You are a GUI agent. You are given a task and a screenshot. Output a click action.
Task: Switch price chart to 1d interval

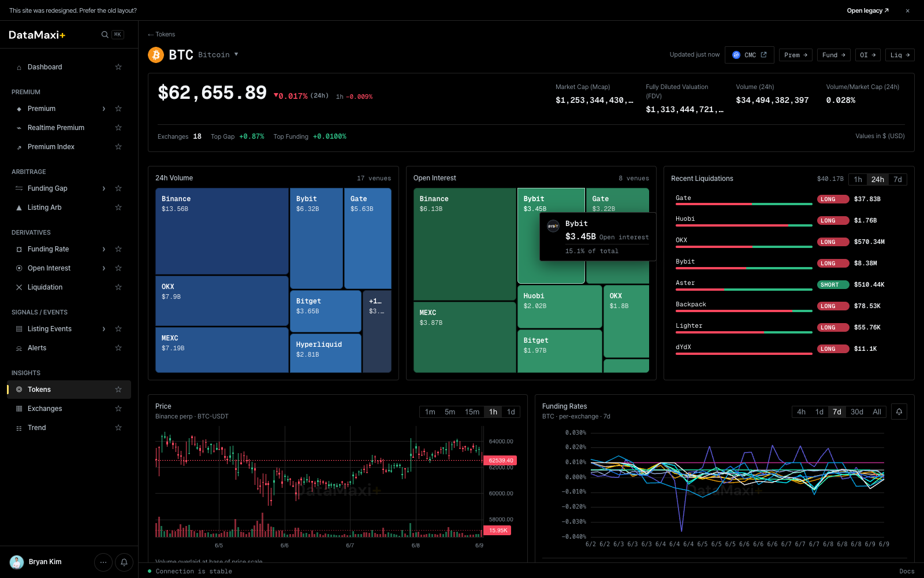tap(511, 412)
